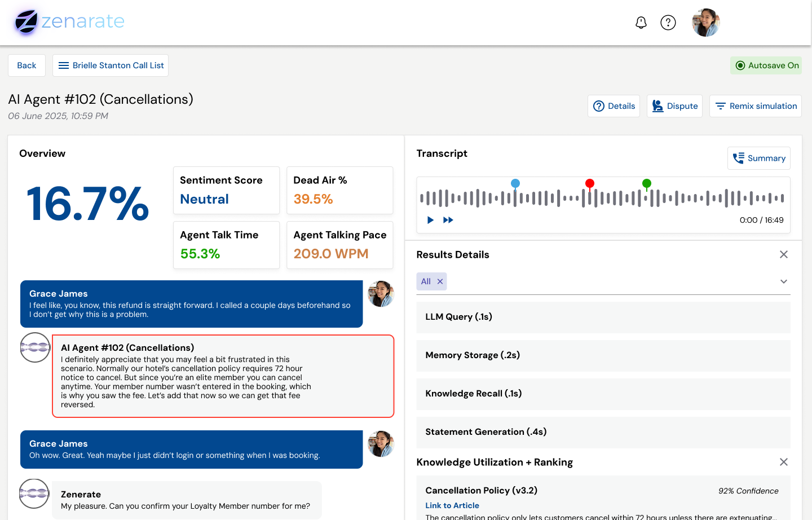Click the Zenarate logo

[70, 22]
